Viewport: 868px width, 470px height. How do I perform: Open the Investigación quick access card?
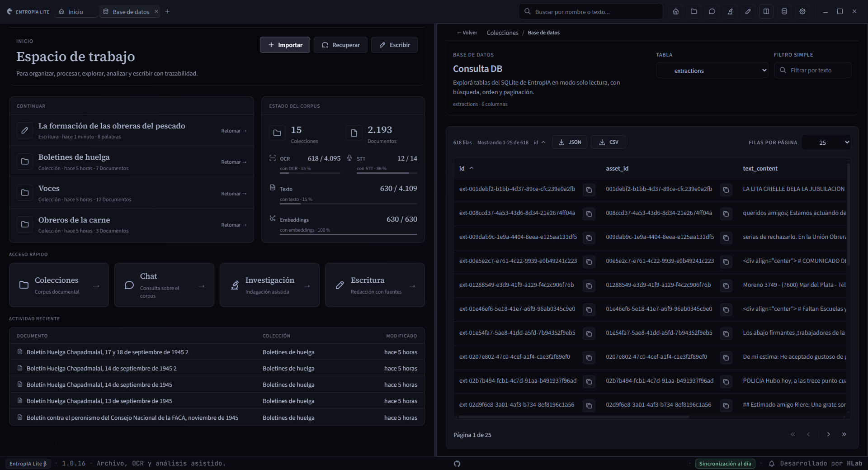pos(269,285)
